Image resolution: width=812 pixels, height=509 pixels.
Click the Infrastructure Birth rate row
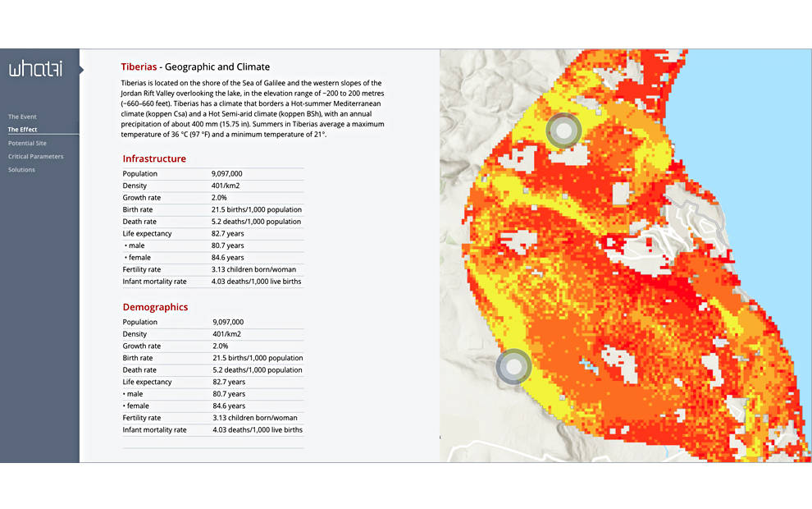click(212, 210)
